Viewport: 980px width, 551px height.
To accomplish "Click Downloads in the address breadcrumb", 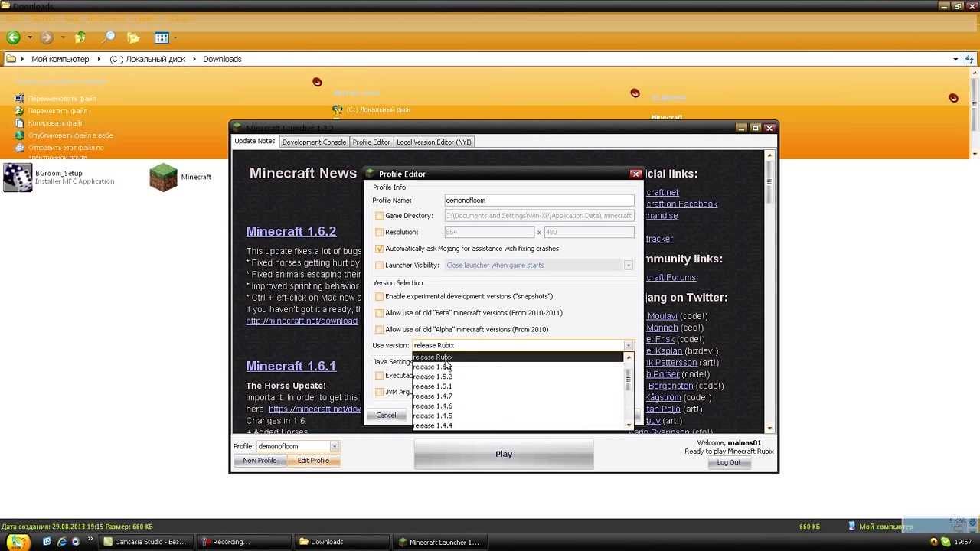I will click(222, 59).
